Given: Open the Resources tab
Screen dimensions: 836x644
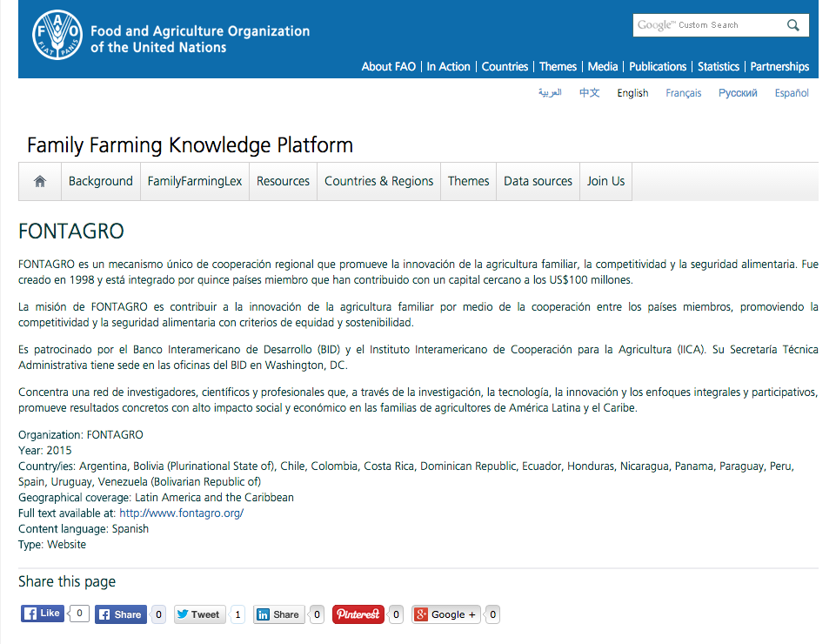Looking at the screenshot, I should coord(283,181).
